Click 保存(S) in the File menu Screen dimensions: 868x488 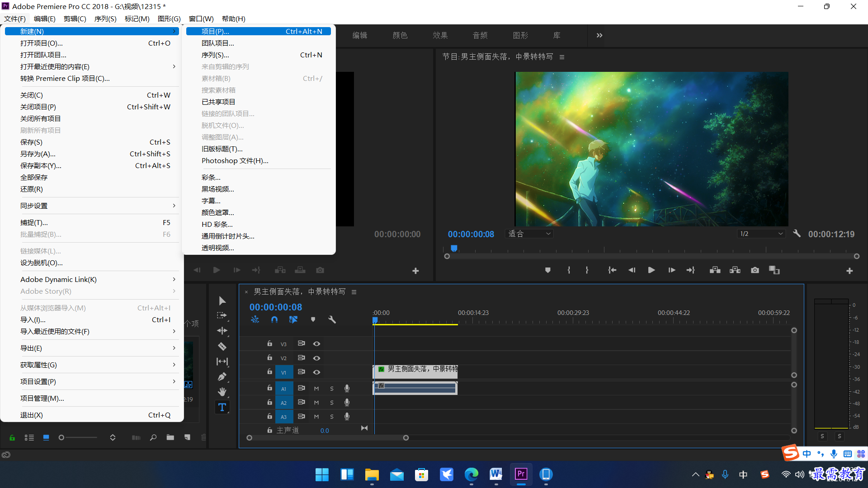coord(92,142)
